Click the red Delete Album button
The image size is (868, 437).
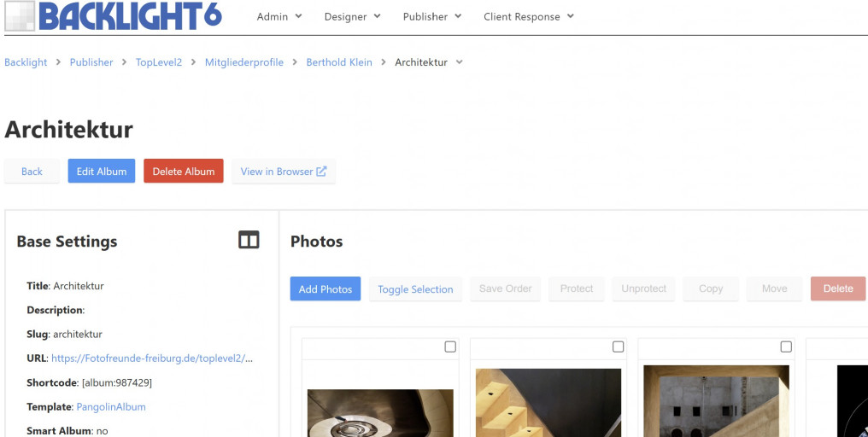point(184,172)
